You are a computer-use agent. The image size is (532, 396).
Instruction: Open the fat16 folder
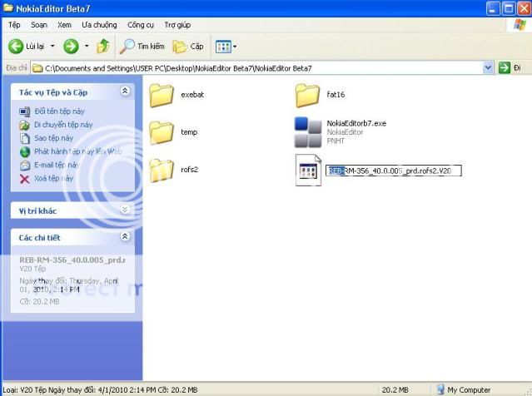coord(308,96)
